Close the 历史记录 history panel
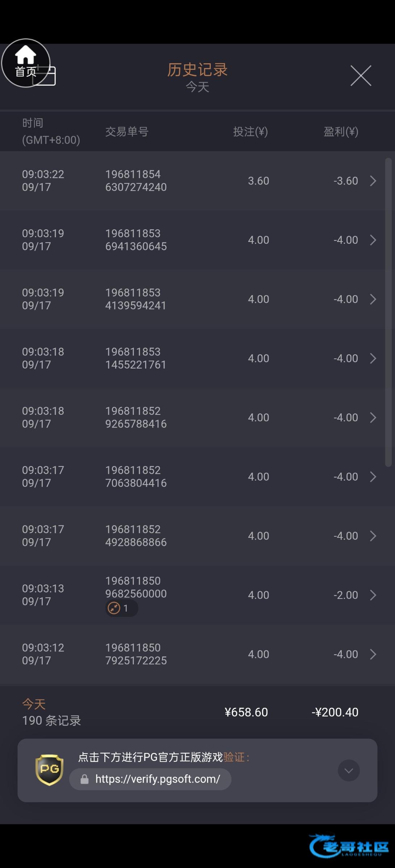 pyautogui.click(x=361, y=76)
